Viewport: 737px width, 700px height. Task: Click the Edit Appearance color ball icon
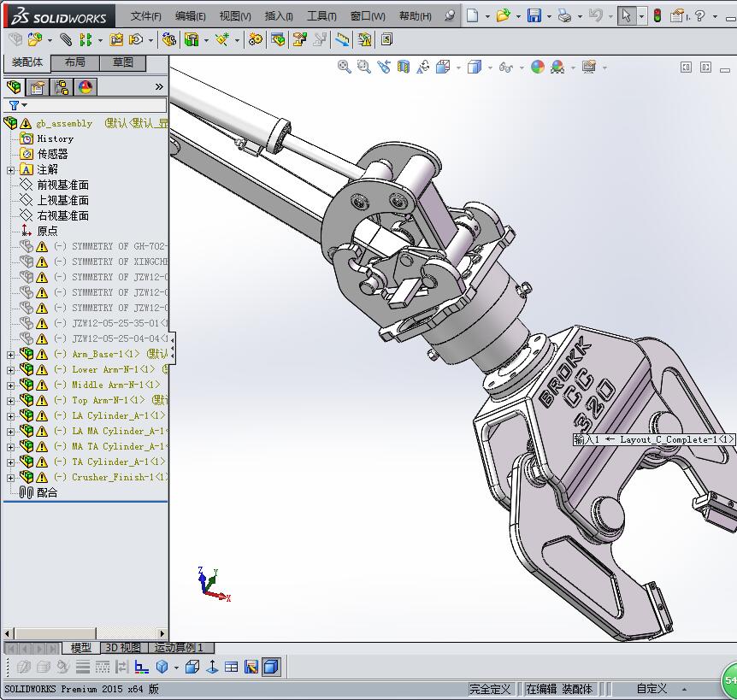pyautogui.click(x=537, y=67)
